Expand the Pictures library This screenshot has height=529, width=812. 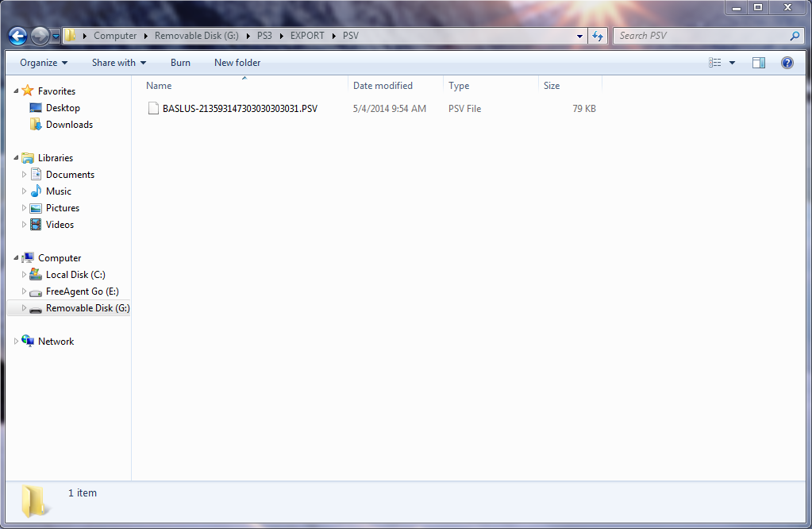[x=24, y=208]
